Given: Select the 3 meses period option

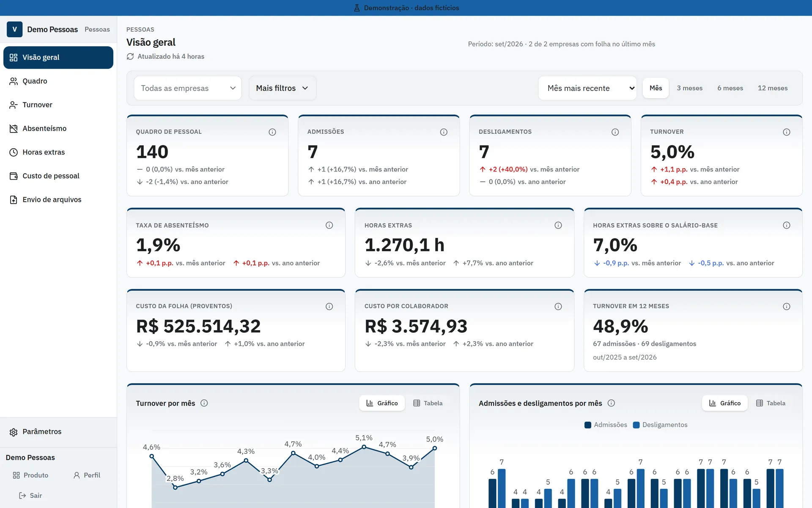Looking at the screenshot, I should pyautogui.click(x=689, y=88).
